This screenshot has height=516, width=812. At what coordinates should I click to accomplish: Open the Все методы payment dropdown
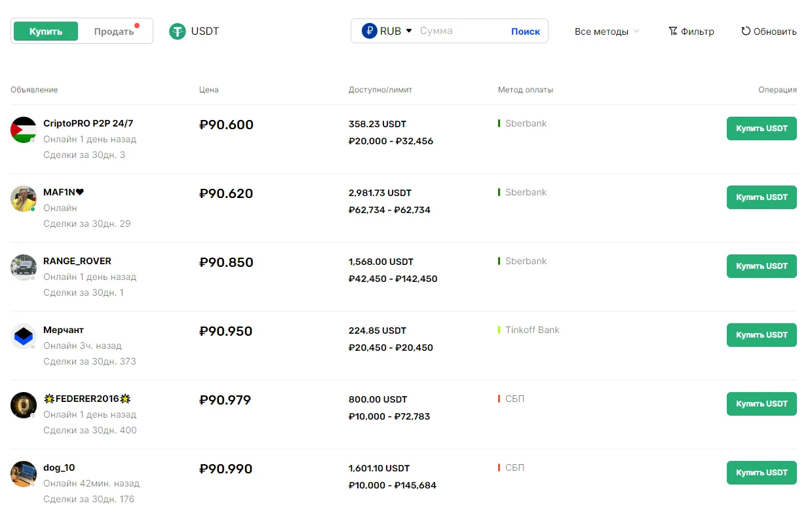point(607,31)
